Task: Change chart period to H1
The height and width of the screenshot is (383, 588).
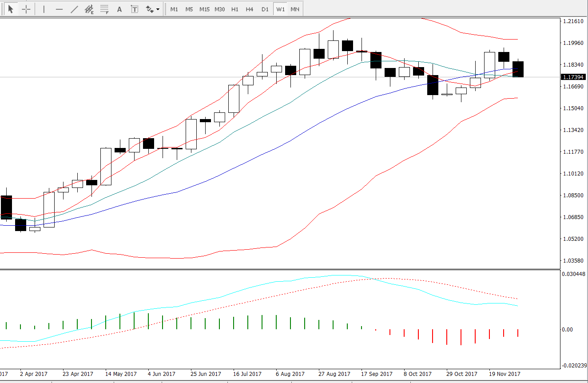Action: pos(234,9)
